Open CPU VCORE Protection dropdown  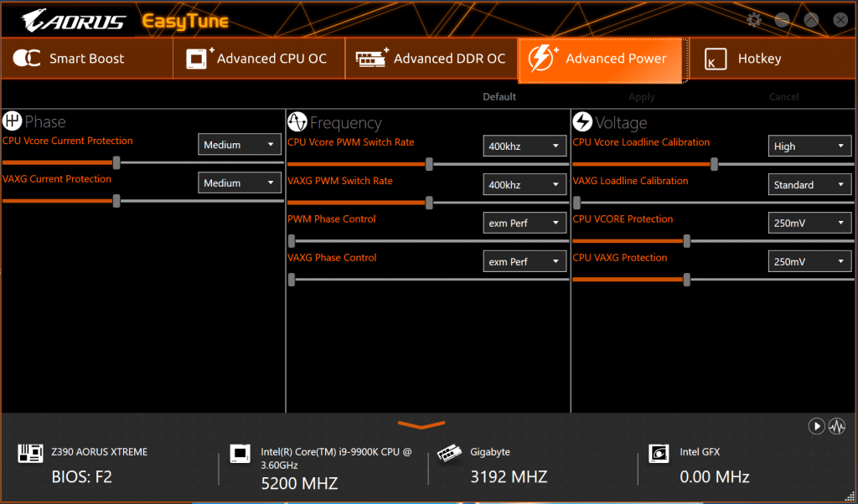click(x=810, y=223)
